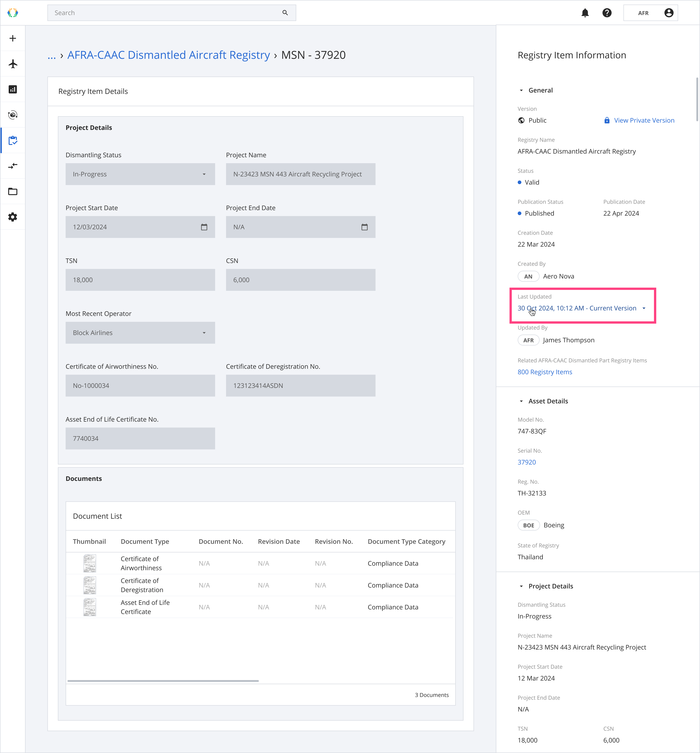Open settings gear in sidebar

pyautogui.click(x=13, y=217)
